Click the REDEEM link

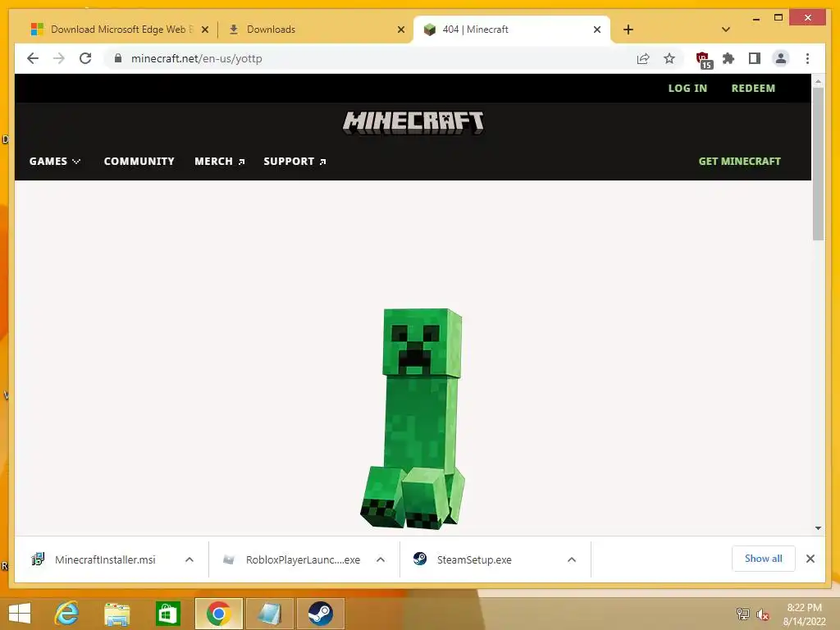point(753,89)
